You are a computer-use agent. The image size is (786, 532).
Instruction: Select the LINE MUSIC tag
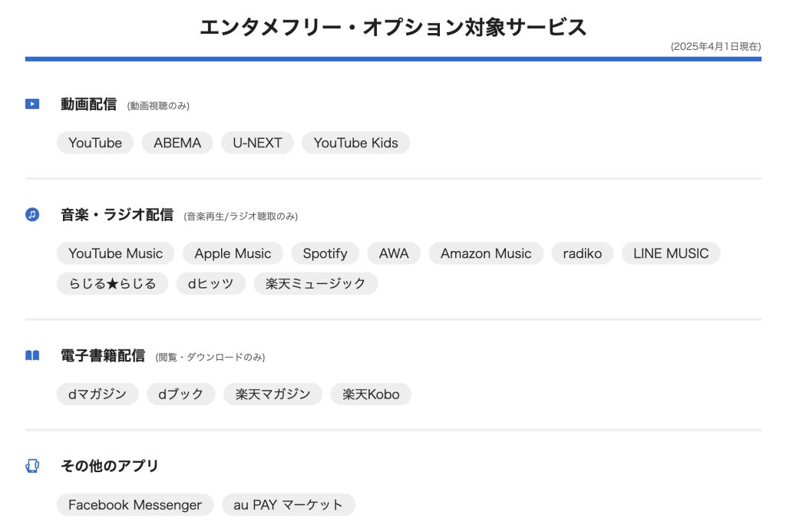[x=671, y=253]
